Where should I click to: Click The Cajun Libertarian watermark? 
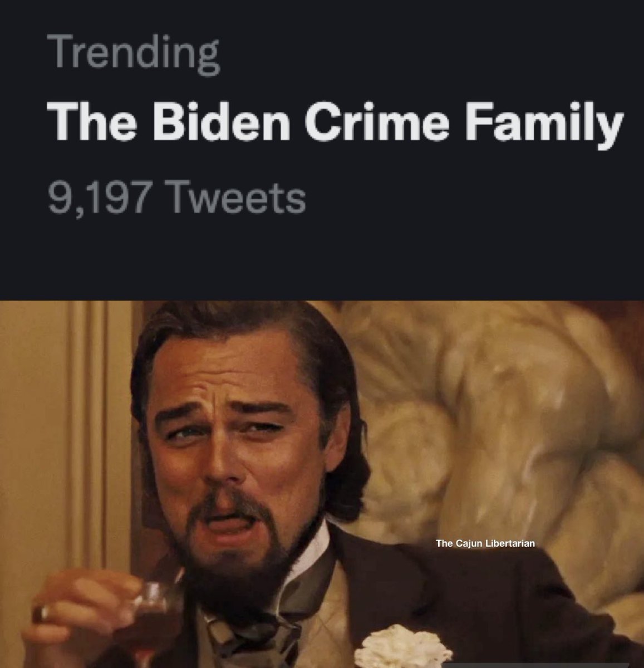tap(485, 543)
